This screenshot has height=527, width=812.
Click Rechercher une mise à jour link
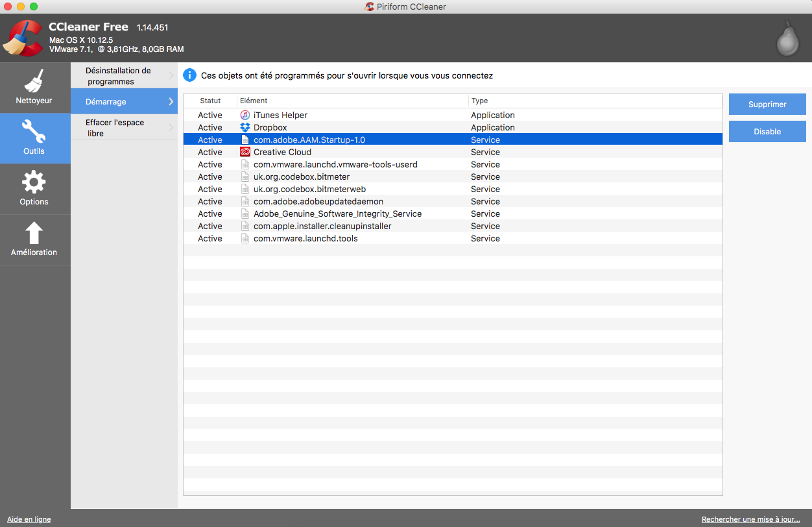tap(750, 519)
